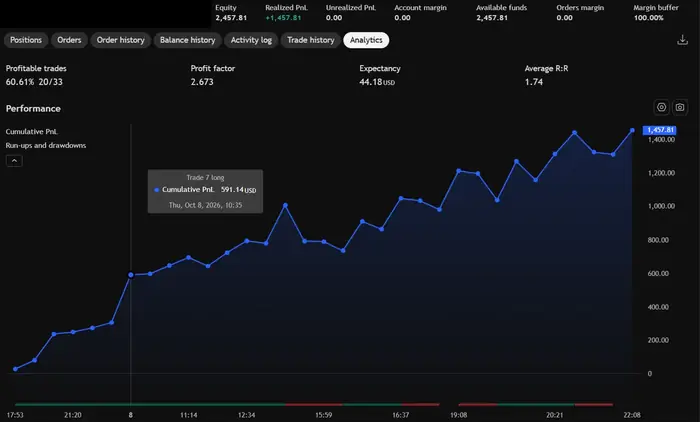
Task: Click the Performance section heading
Action: tap(33, 109)
